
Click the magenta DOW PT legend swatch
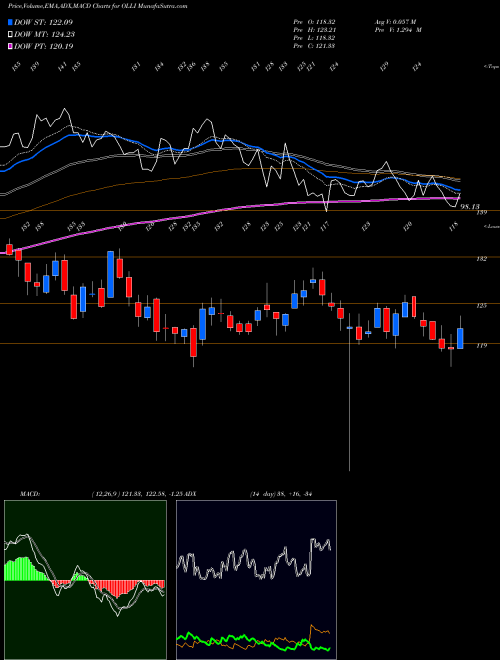click(x=10, y=46)
